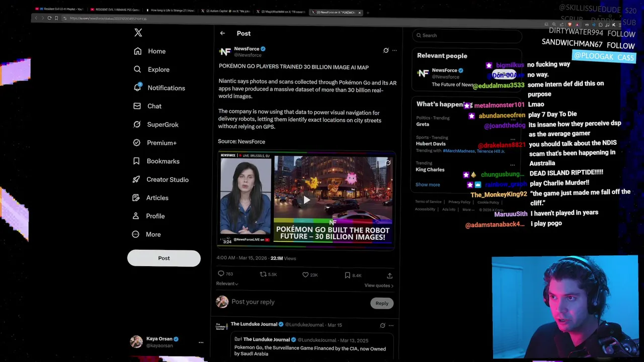Open three-dot menu on the NewsForce post

(394, 50)
